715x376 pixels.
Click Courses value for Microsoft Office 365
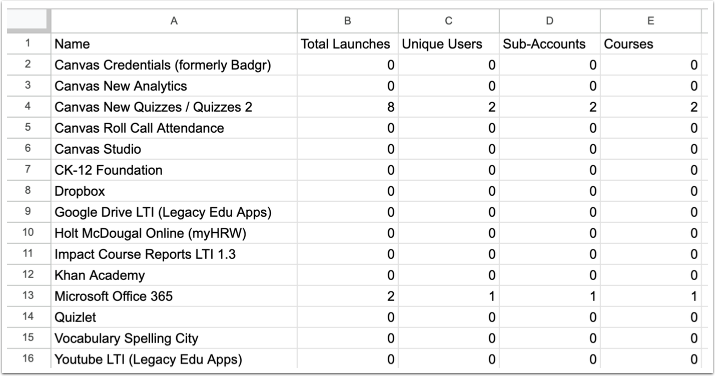pyautogui.click(x=651, y=296)
